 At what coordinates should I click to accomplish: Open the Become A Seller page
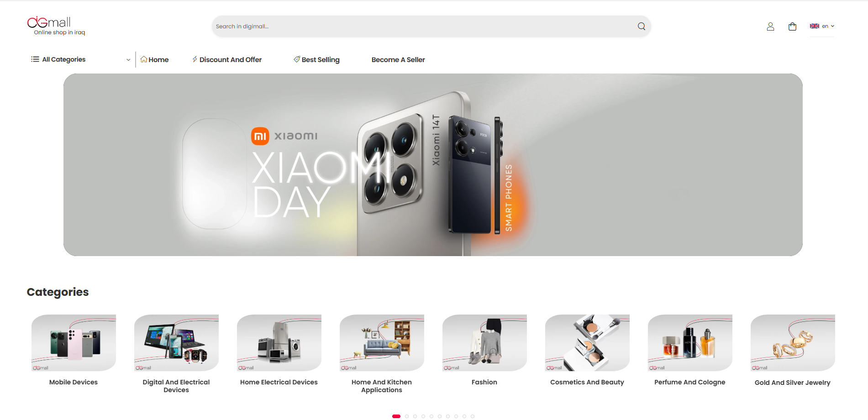point(398,60)
